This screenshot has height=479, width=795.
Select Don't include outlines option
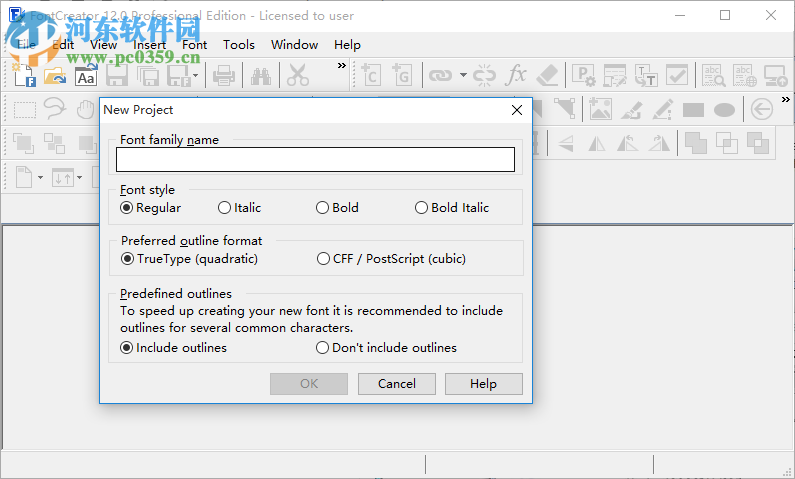point(386,348)
